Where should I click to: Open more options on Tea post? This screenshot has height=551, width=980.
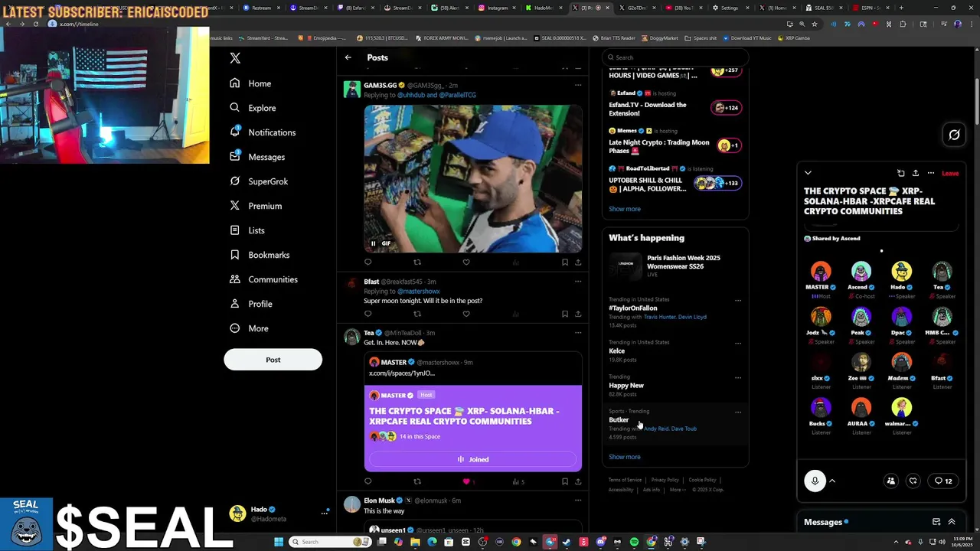[578, 333]
